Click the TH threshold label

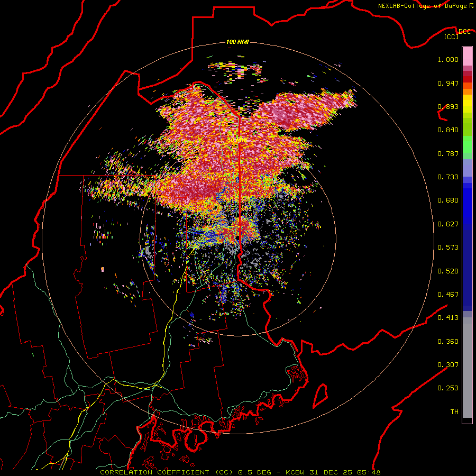click(x=454, y=412)
